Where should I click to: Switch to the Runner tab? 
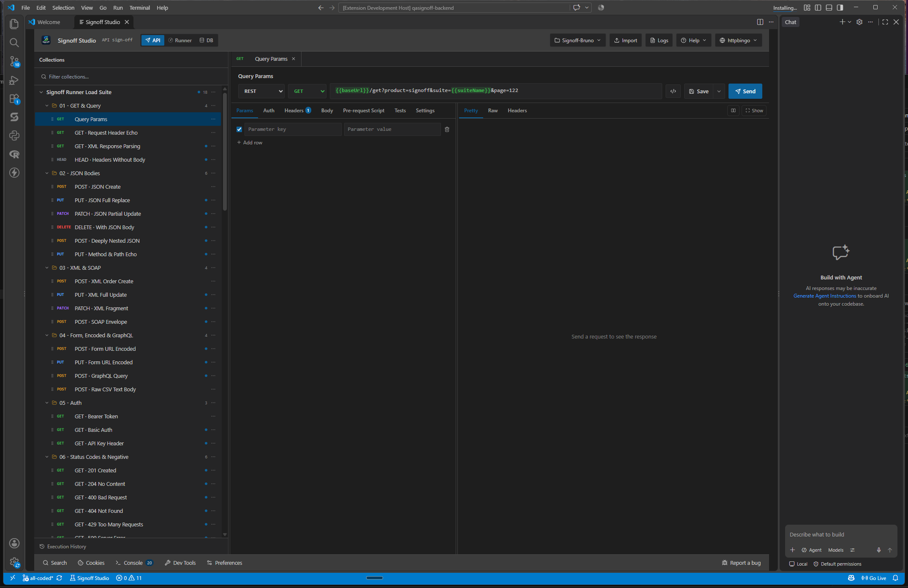tap(180, 41)
